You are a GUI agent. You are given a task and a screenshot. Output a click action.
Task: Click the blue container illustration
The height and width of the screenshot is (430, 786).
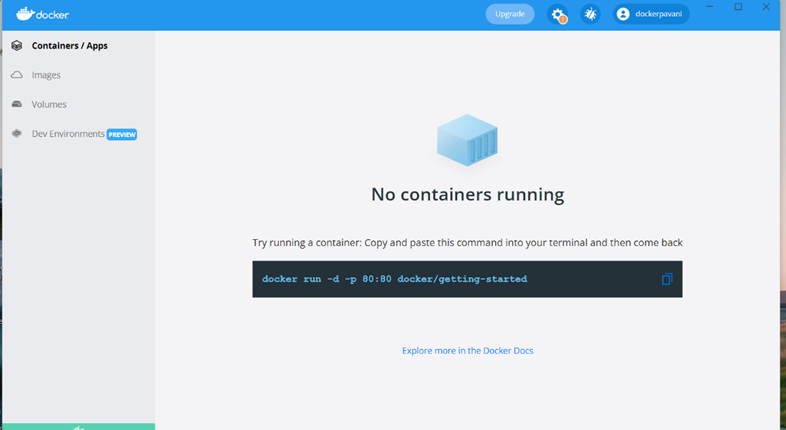(467, 140)
